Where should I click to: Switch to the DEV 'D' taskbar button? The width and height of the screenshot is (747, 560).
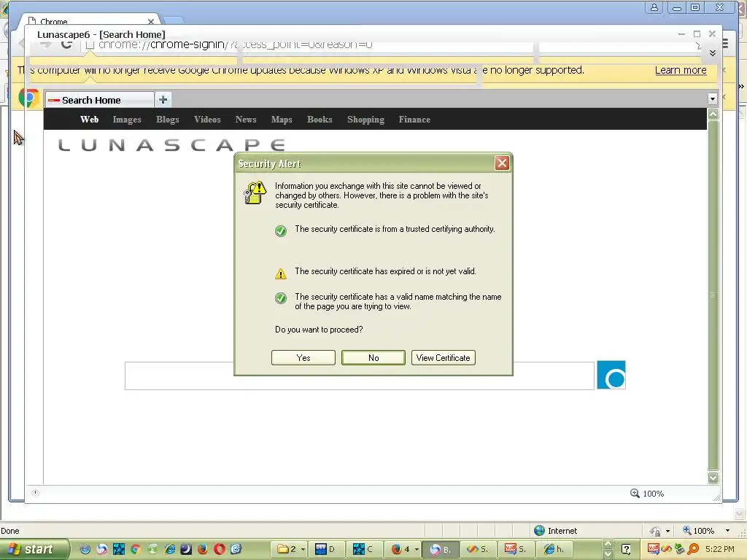pos(326,549)
